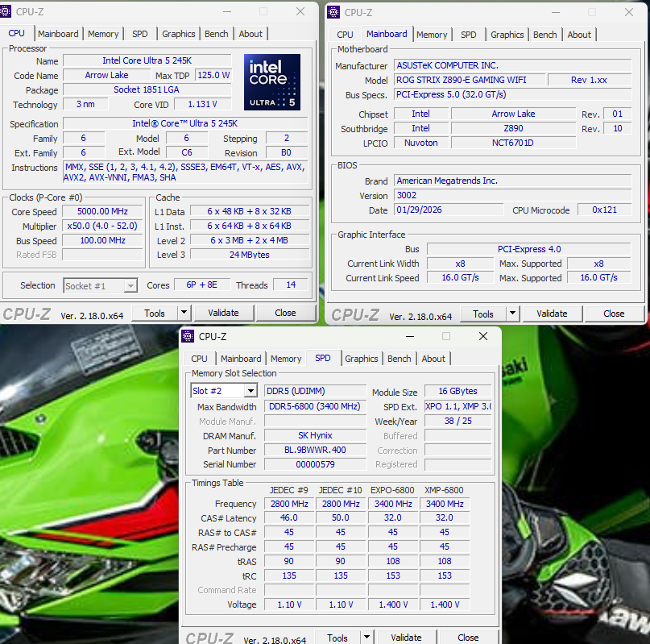Close the SPD window with the X icon
Image resolution: width=650 pixels, height=644 pixels.
[482, 336]
